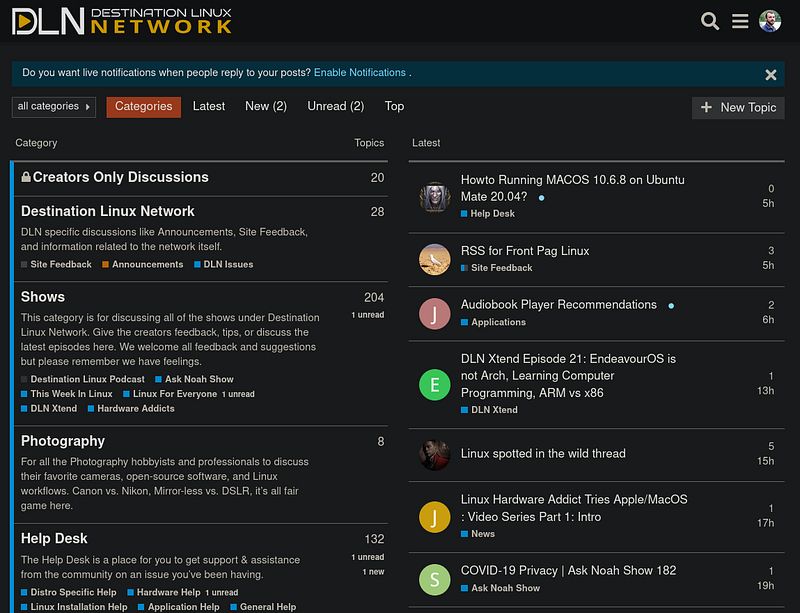This screenshot has width=800, height=613.
Task: Click the green E avatar on DLN Xtend topic
Action: (435, 385)
